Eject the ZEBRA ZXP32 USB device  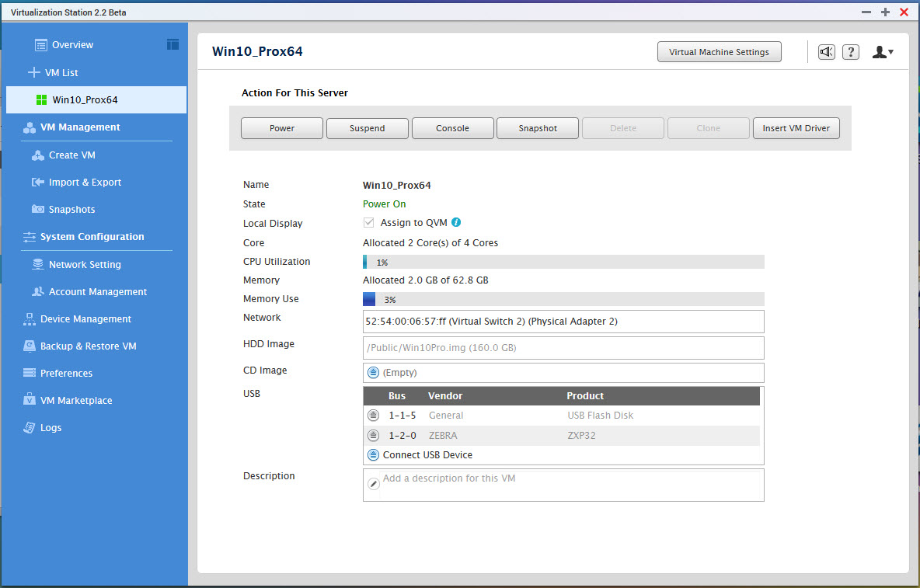[373, 436]
